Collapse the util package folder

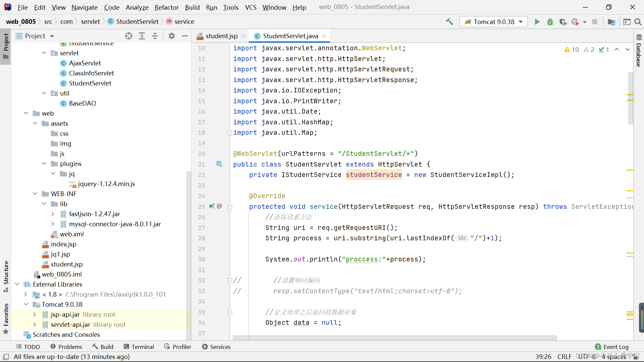pyautogui.click(x=44, y=93)
